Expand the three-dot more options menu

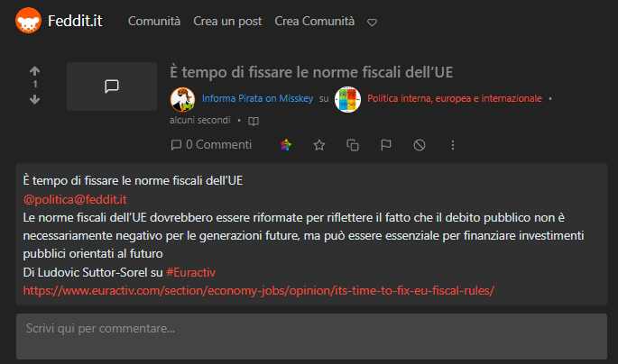[453, 145]
